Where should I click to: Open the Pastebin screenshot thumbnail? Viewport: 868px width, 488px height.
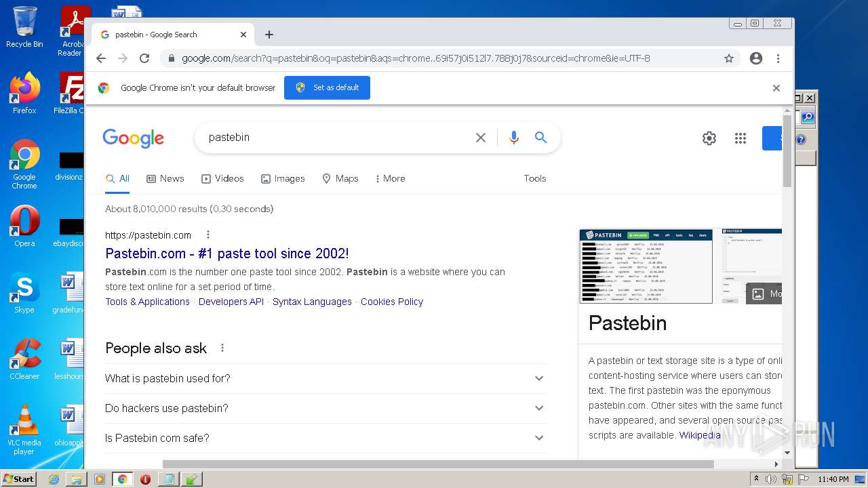point(646,266)
